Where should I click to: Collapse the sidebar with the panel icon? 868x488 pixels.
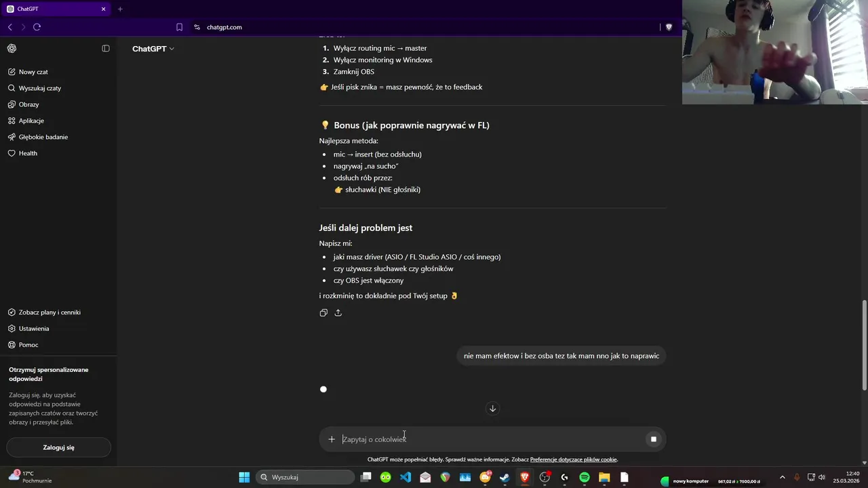[x=106, y=48]
